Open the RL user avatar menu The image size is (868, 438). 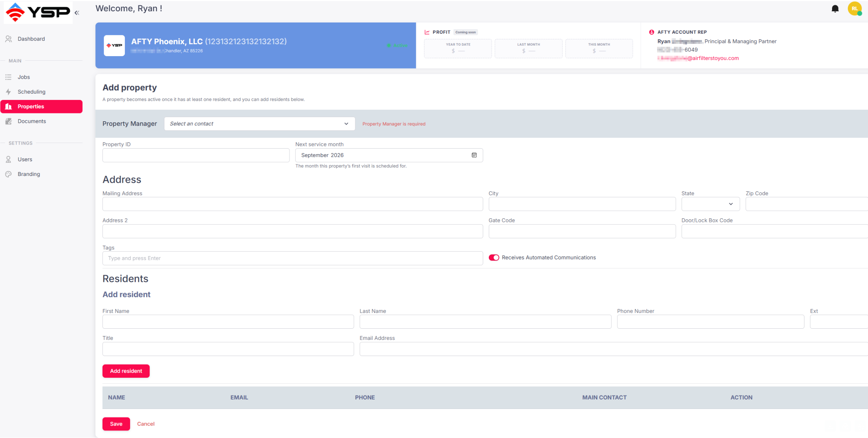(x=855, y=9)
